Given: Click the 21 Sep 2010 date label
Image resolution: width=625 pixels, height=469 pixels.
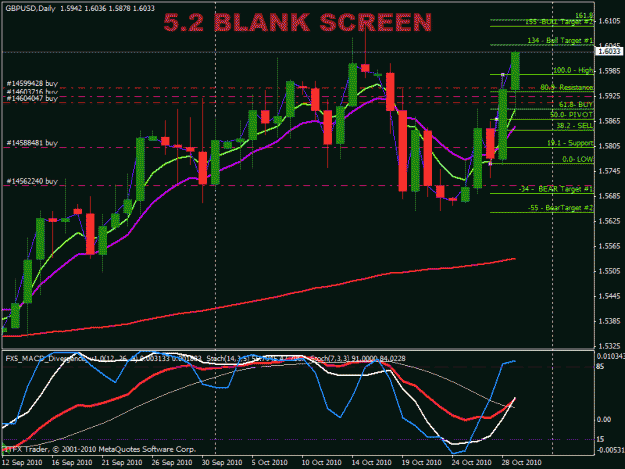Looking at the screenshot, I should [122, 462].
